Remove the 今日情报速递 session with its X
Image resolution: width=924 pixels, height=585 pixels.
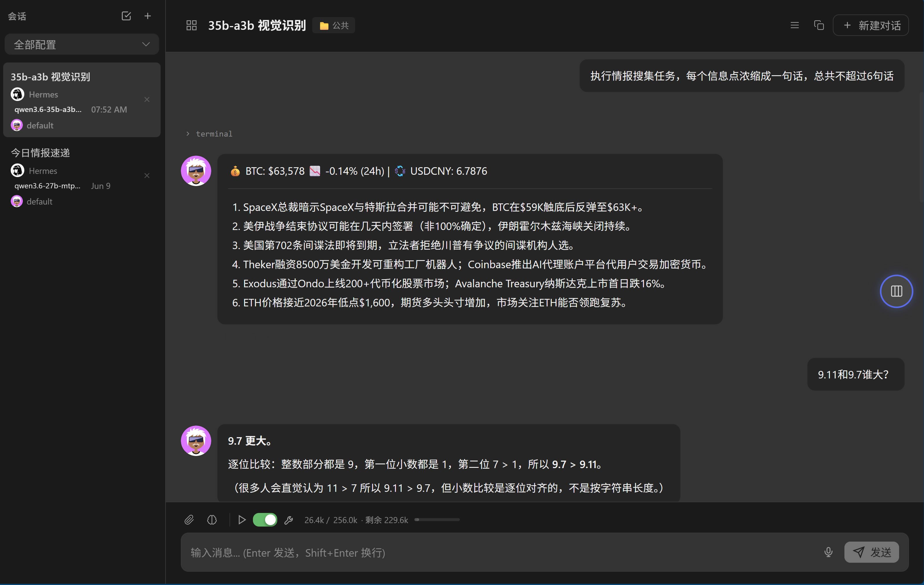[x=147, y=176]
